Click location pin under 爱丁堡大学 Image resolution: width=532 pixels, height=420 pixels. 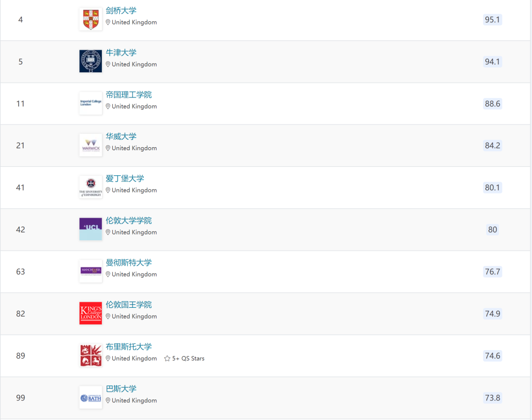(108, 191)
